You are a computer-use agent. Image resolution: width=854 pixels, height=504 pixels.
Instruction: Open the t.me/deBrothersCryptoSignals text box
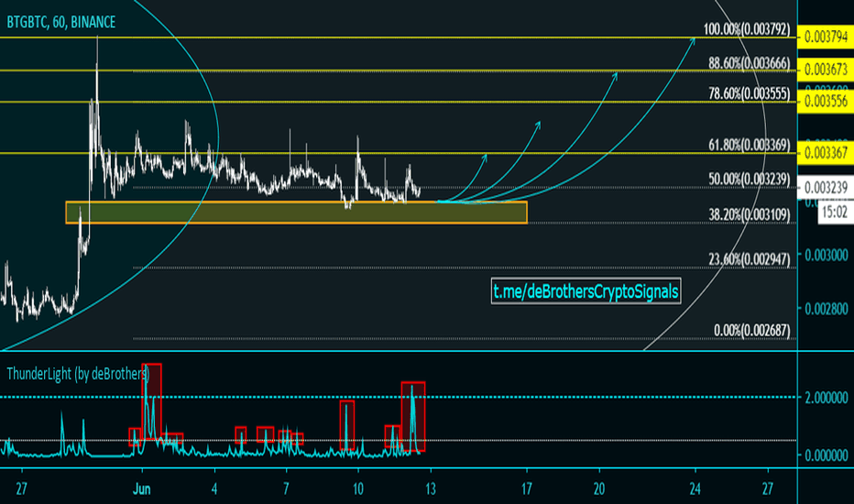(586, 291)
